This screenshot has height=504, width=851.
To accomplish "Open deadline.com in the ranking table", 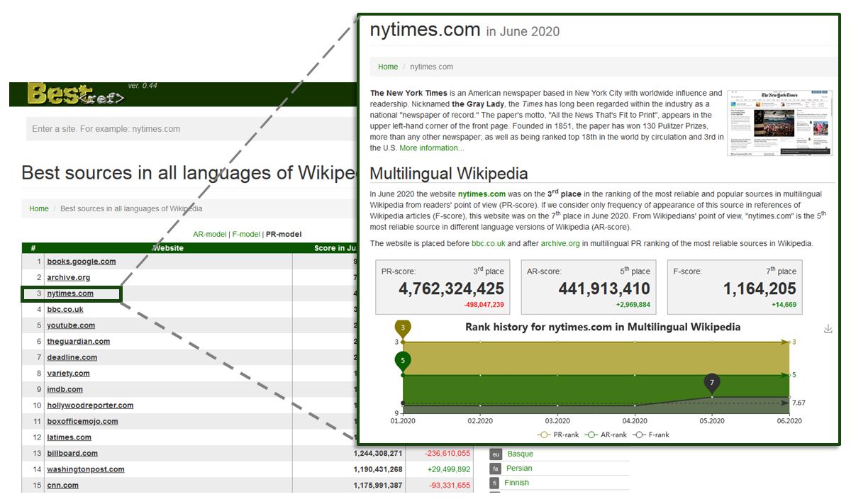I will [72, 357].
